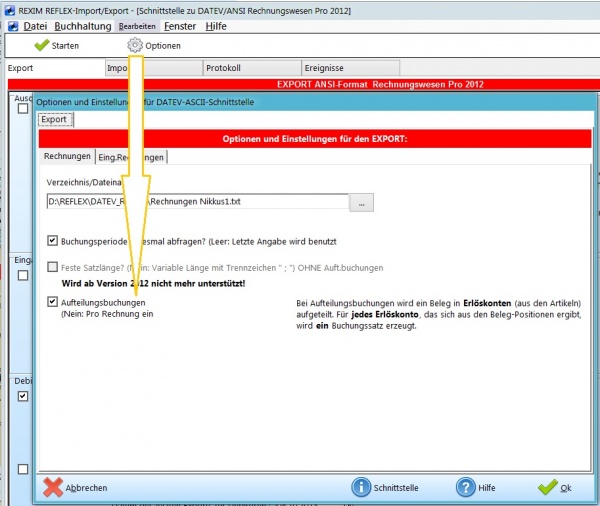This screenshot has width=600, height=506.
Task: Toggle the Aufteilungsbuchungen checkbox
Action: [x=52, y=302]
